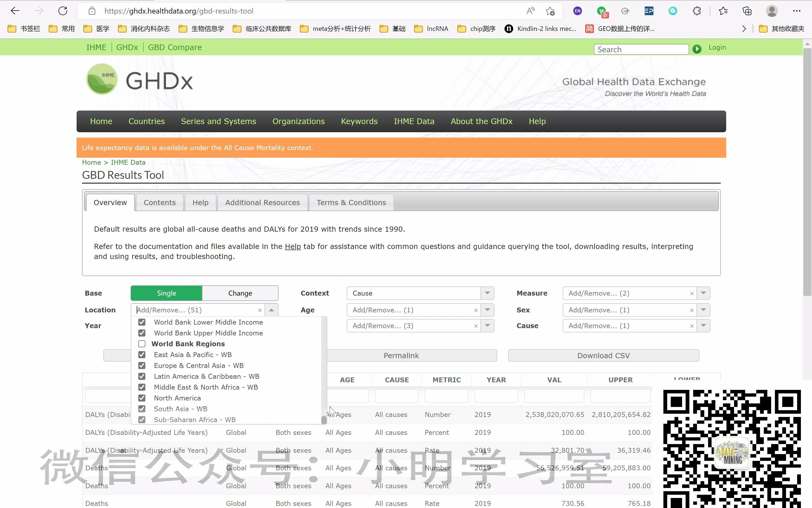Image resolution: width=812 pixels, height=508 pixels.
Task: Open the Age dropdown arrow
Action: pyautogui.click(x=487, y=310)
